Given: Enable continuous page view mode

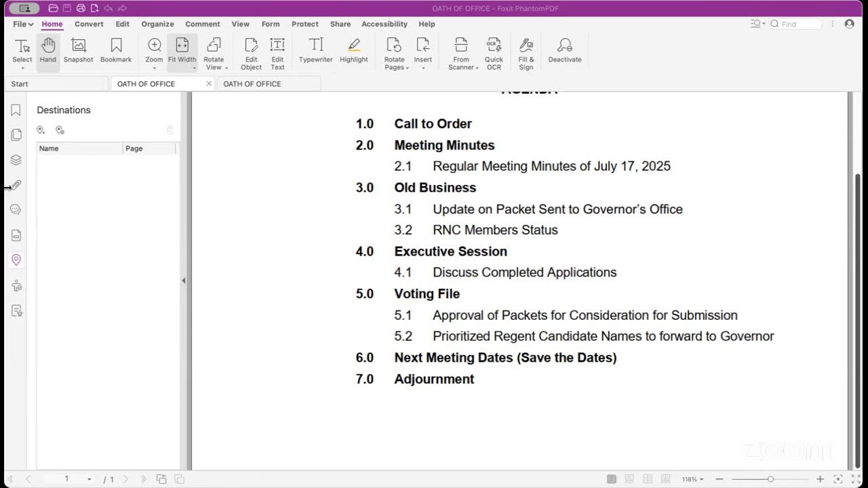Looking at the screenshot, I should click(629, 479).
